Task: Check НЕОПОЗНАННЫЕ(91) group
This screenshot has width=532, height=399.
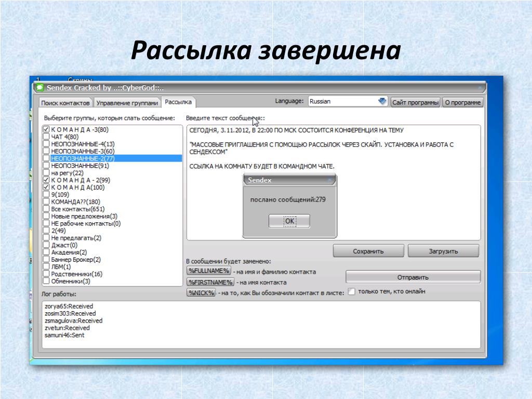Action: 46,166
